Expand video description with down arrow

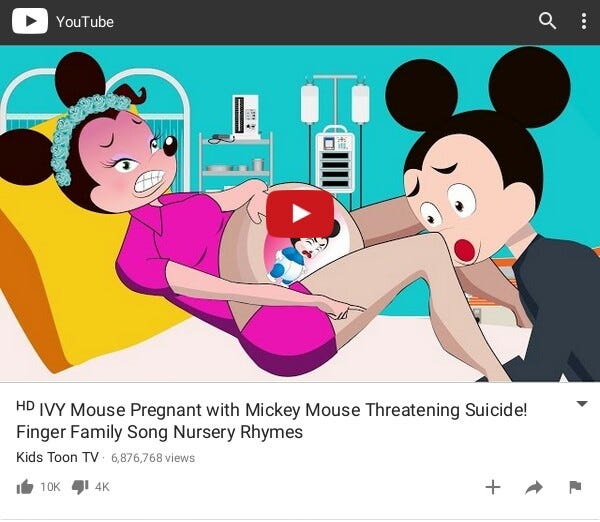tap(582, 404)
